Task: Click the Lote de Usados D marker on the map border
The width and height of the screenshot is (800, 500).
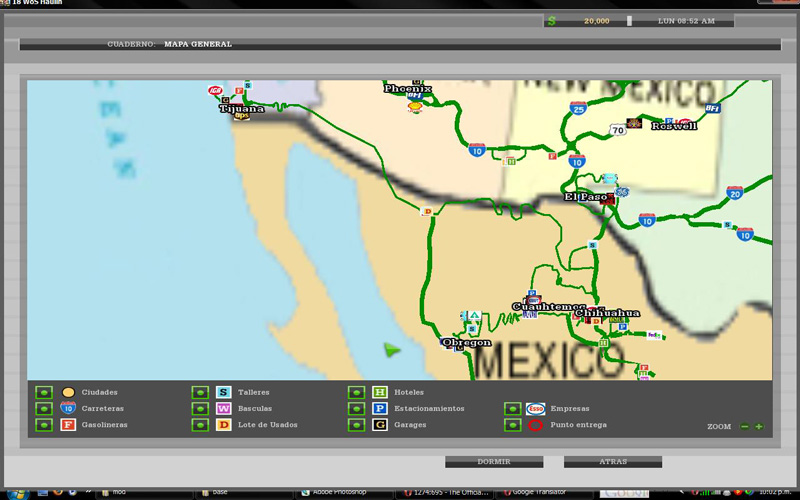Action: [x=428, y=211]
